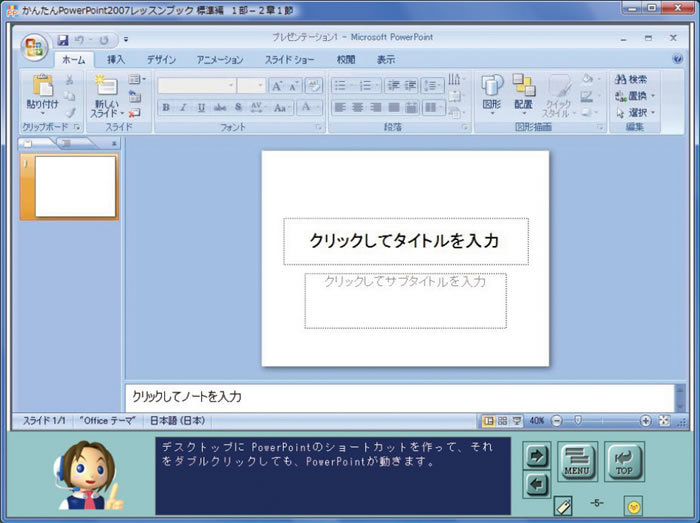The width and height of the screenshot is (700, 523).
Task: Switch to the Insert (挿入) tab
Action: pos(116,59)
